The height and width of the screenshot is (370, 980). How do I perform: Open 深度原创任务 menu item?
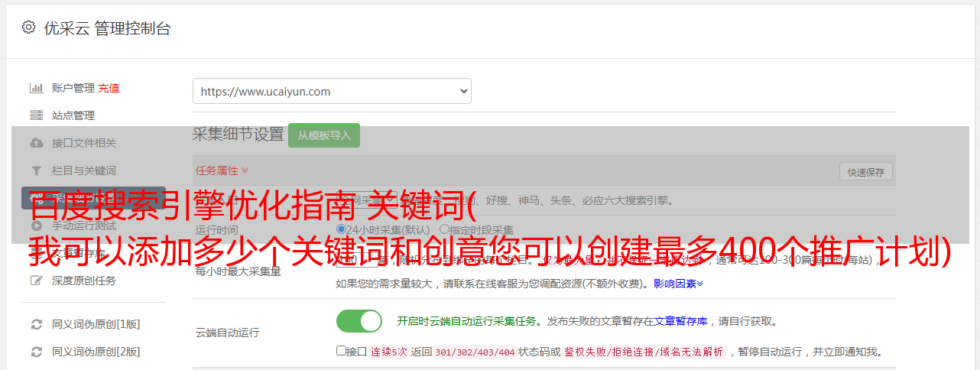[84, 281]
